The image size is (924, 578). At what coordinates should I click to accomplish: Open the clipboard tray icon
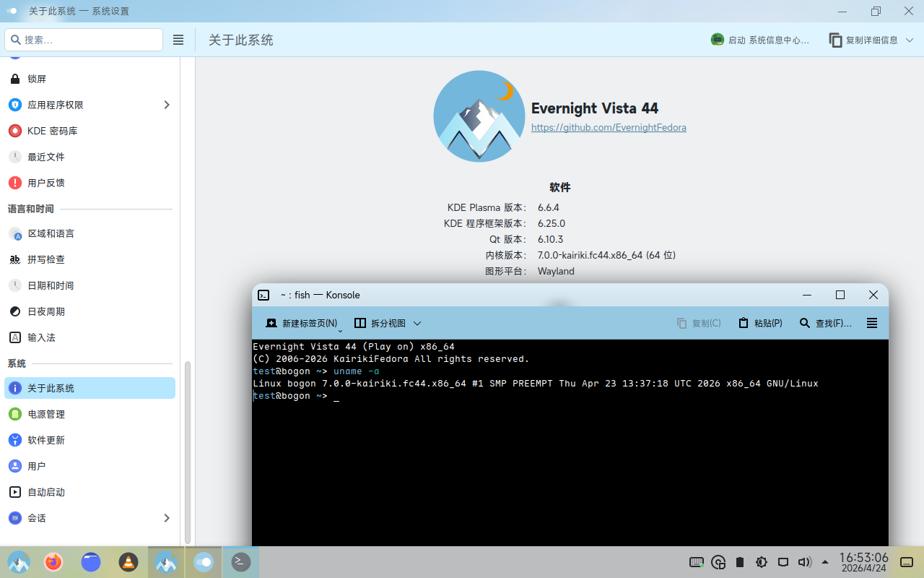pyautogui.click(x=739, y=562)
